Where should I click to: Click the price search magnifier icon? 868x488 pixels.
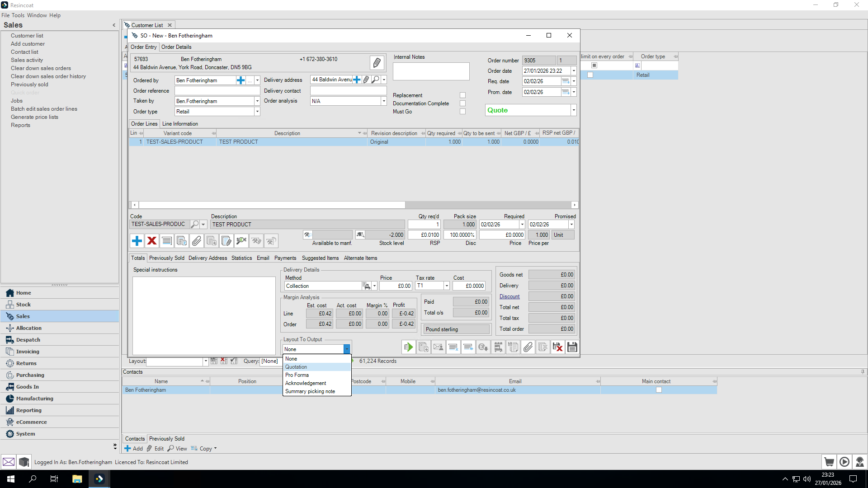pyautogui.click(x=241, y=241)
